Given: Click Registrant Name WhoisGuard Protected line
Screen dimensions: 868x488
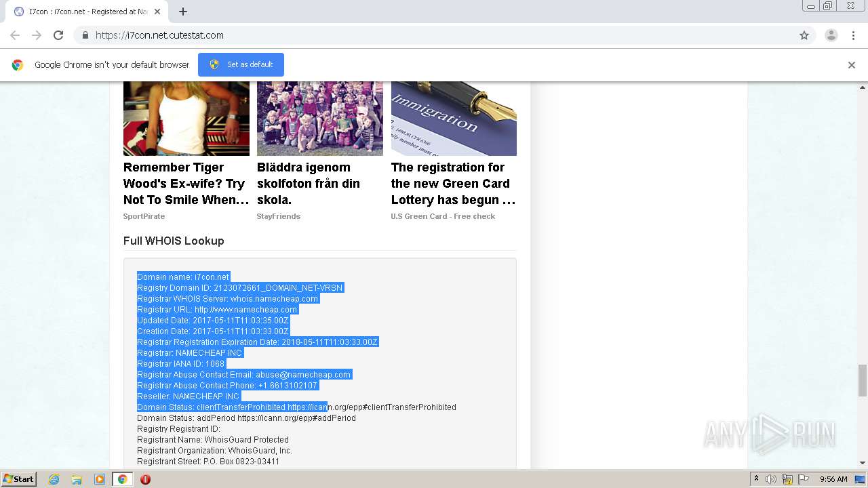Looking at the screenshot, I should coord(213,439).
